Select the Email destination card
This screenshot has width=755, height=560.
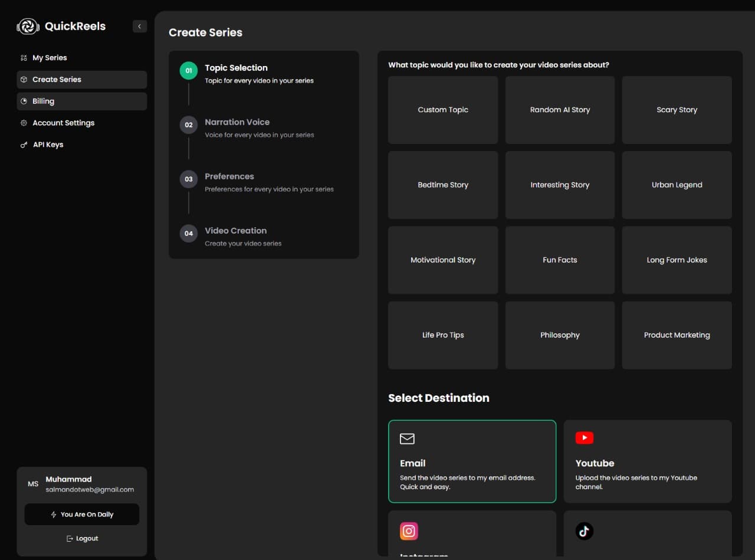pos(472,461)
